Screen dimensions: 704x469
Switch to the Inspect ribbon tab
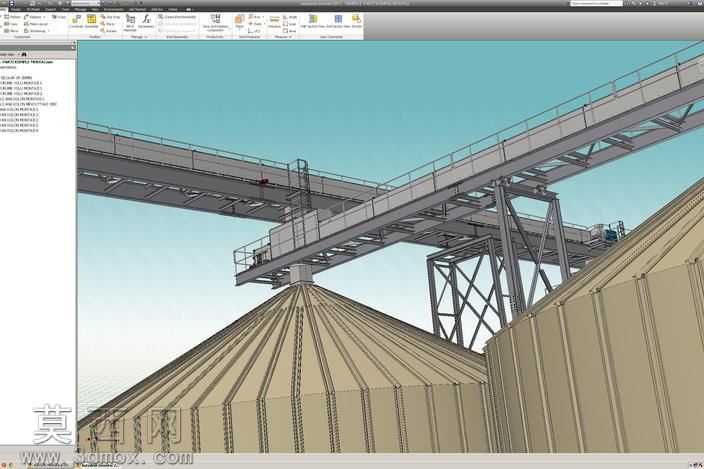tap(50, 9)
